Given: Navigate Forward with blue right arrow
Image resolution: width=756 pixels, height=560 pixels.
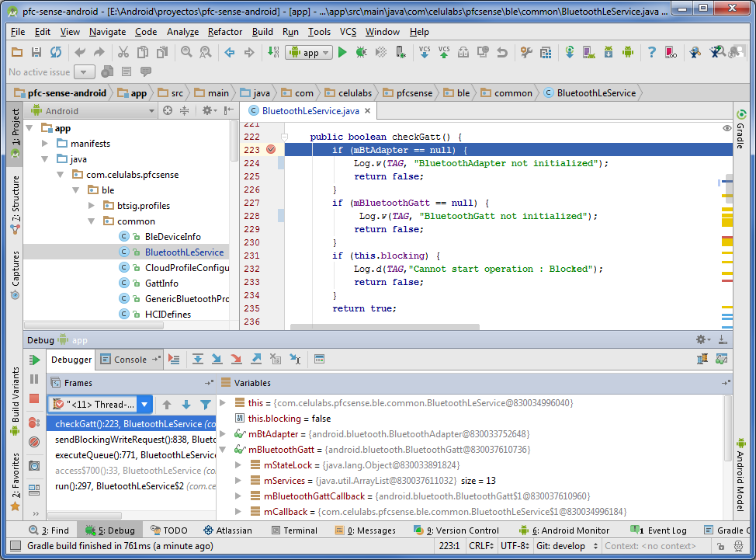Looking at the screenshot, I should [x=249, y=52].
